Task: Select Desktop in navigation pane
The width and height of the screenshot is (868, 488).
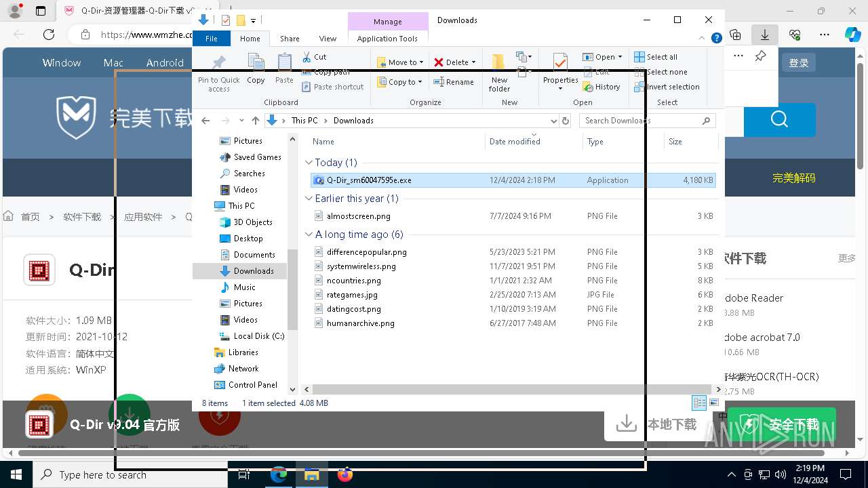Action: point(241,239)
